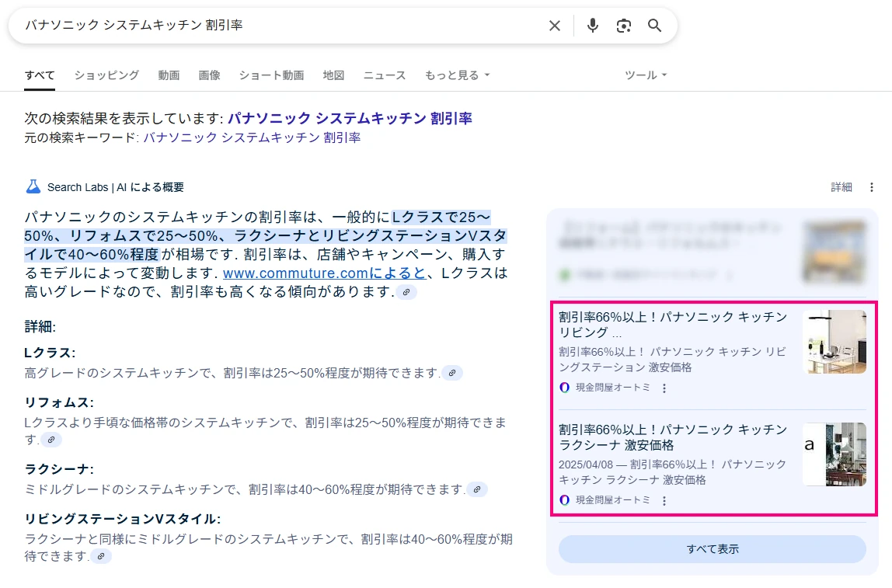The image size is (892, 588).
Task: Click 現金問屋オートミ favicon in リビング card
Action: [564, 388]
